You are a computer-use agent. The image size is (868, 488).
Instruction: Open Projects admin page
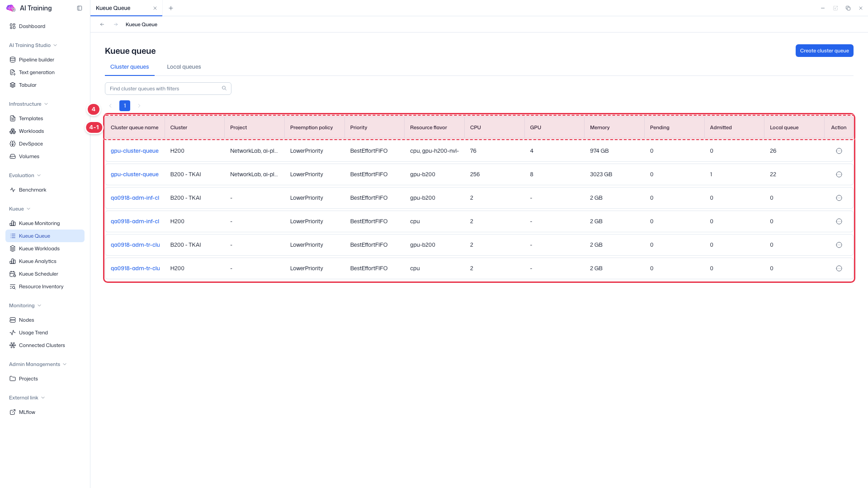pyautogui.click(x=45, y=379)
